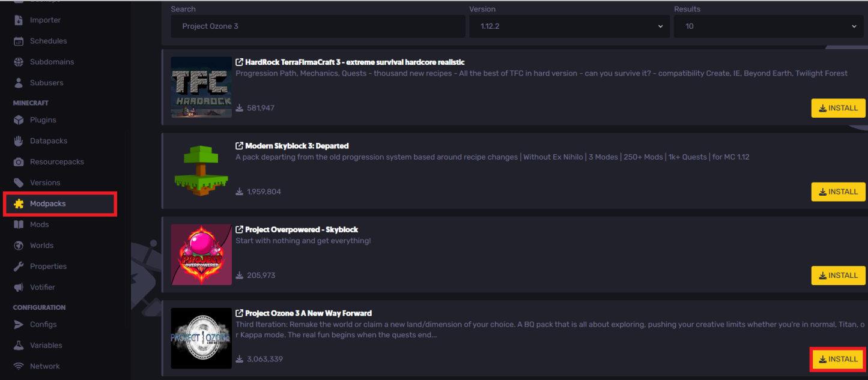Open the Configs sidebar item
This screenshot has width=868, height=380.
pyautogui.click(x=43, y=325)
